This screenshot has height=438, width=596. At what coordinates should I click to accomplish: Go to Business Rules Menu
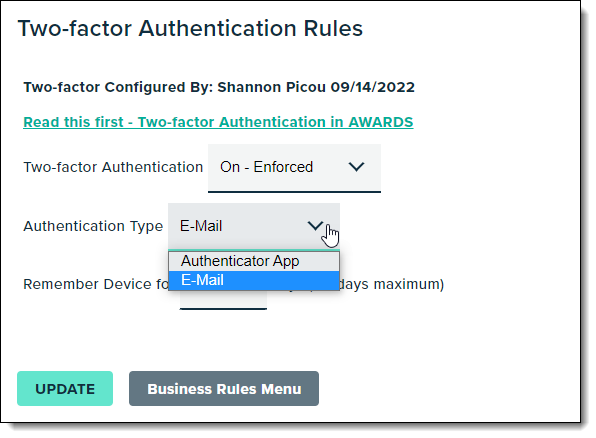click(224, 389)
